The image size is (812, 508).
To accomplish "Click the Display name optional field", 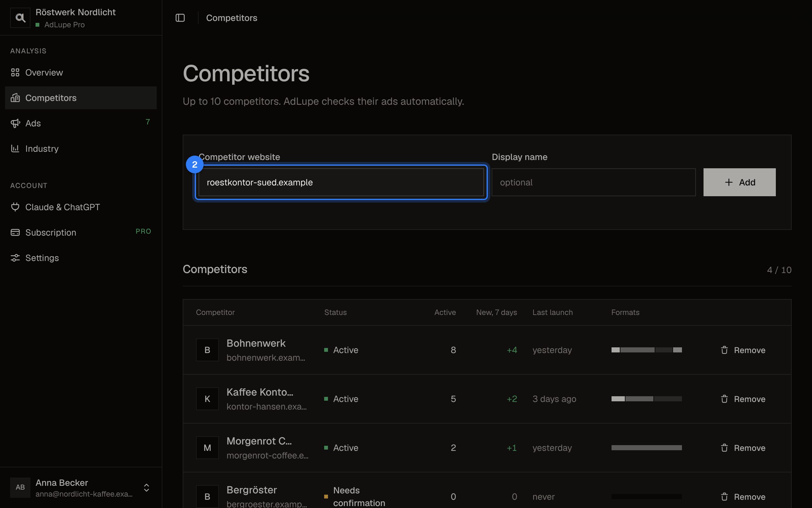I will [593, 182].
